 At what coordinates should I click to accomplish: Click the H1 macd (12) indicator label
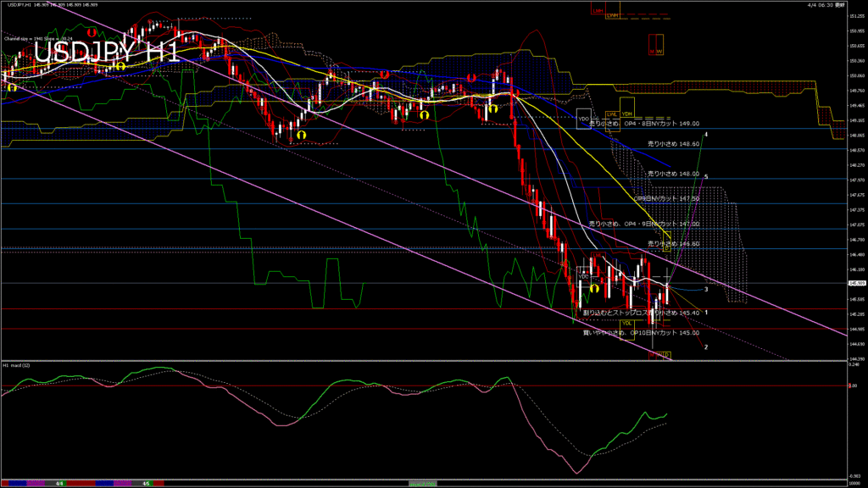click(x=18, y=365)
